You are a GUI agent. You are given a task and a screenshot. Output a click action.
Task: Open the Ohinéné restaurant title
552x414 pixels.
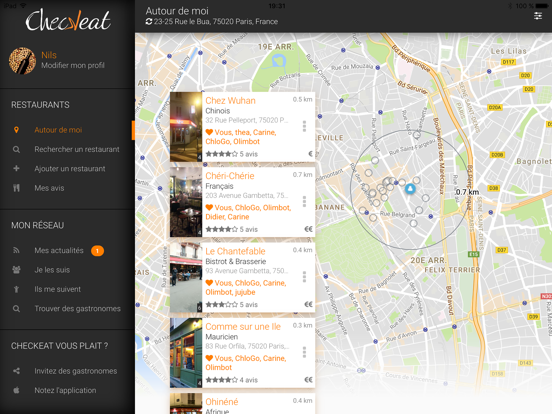(222, 402)
